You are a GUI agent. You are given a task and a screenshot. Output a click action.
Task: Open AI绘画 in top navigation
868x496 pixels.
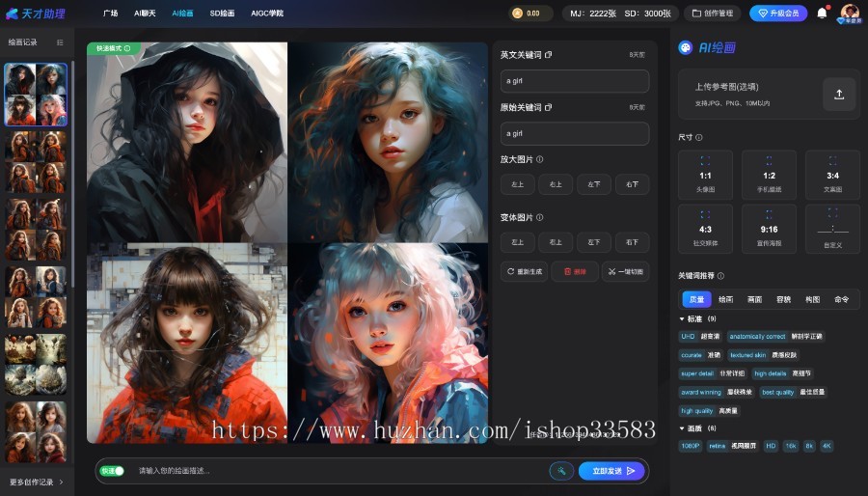pos(182,14)
